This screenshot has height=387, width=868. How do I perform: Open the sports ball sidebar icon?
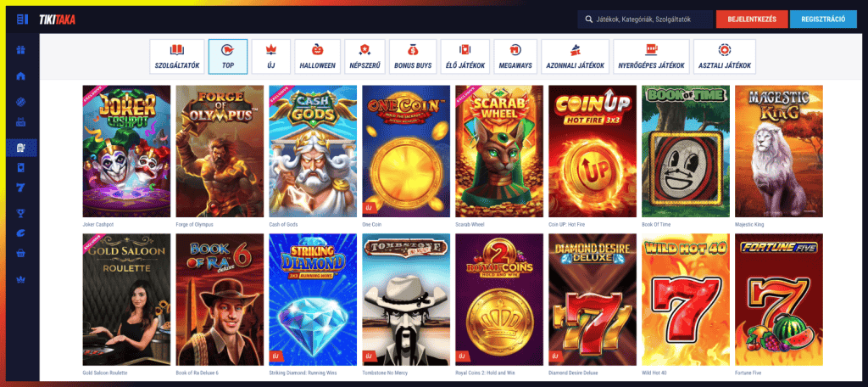click(x=21, y=102)
